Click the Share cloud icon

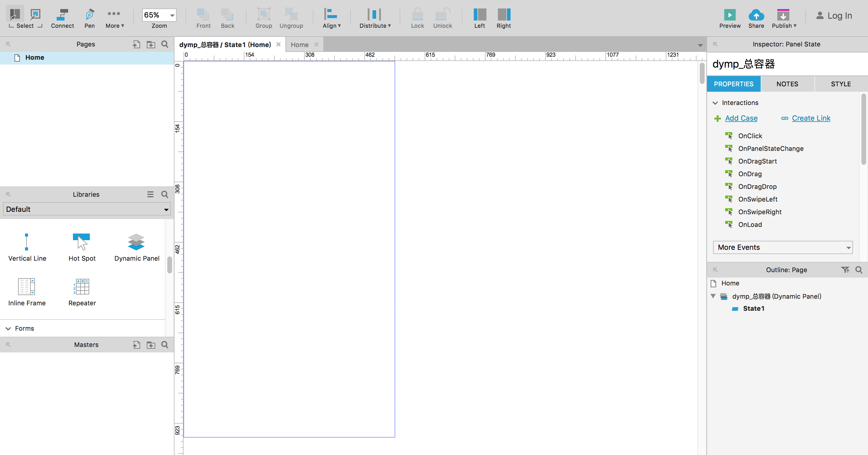[756, 15]
